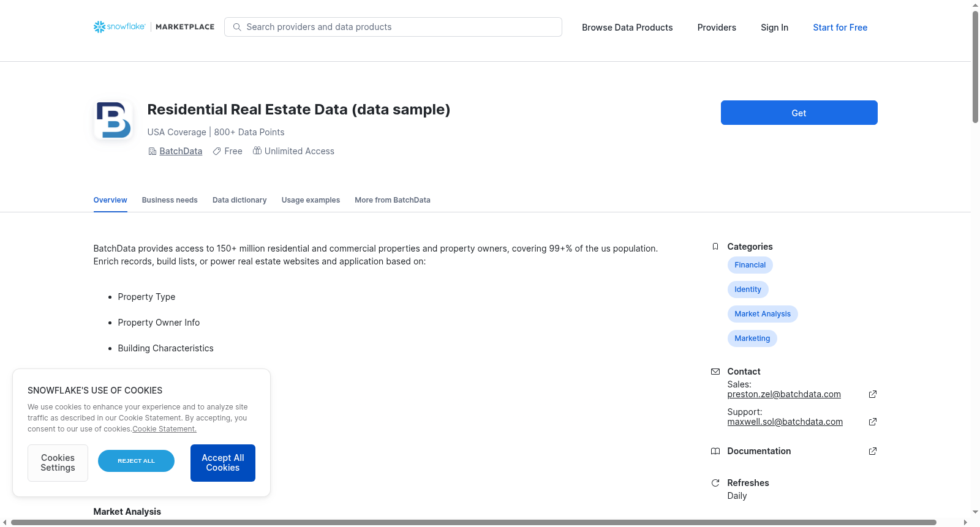
Task: Click the 'Building Characteristics' bullet text
Action: [x=165, y=348]
